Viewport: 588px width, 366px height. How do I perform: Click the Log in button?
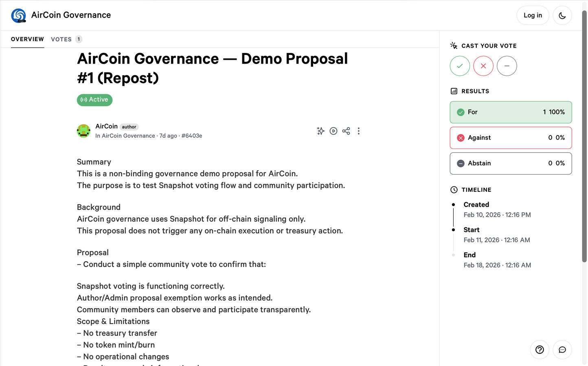[532, 15]
